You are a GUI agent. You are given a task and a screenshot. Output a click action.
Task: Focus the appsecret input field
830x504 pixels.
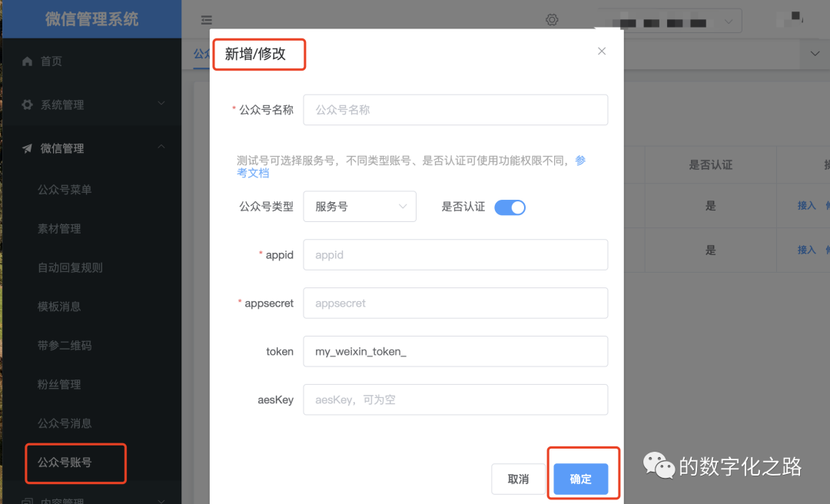pos(455,303)
